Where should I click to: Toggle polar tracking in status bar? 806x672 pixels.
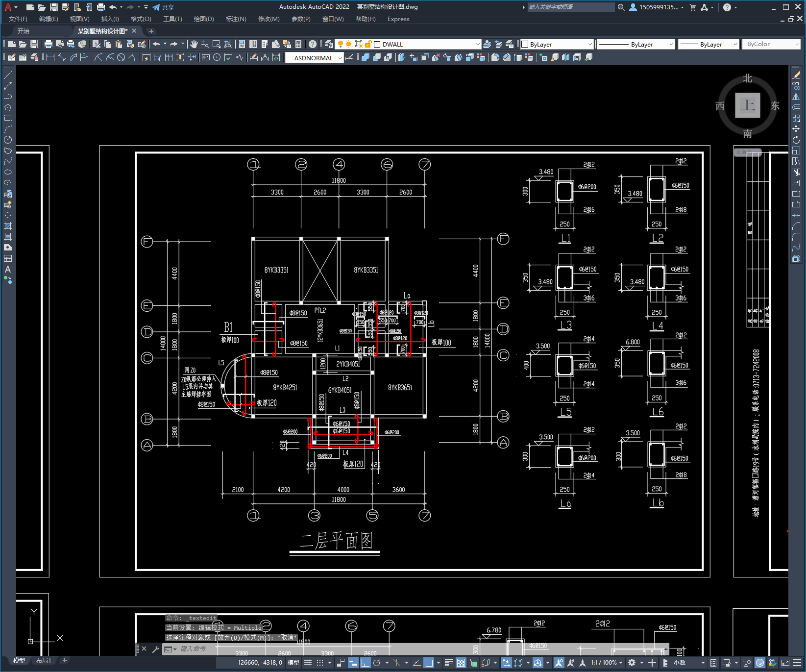[377, 663]
